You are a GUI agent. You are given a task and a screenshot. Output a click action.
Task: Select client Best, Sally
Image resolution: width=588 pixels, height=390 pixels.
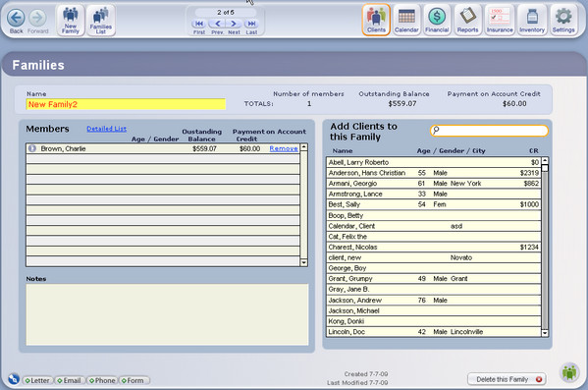pos(434,204)
